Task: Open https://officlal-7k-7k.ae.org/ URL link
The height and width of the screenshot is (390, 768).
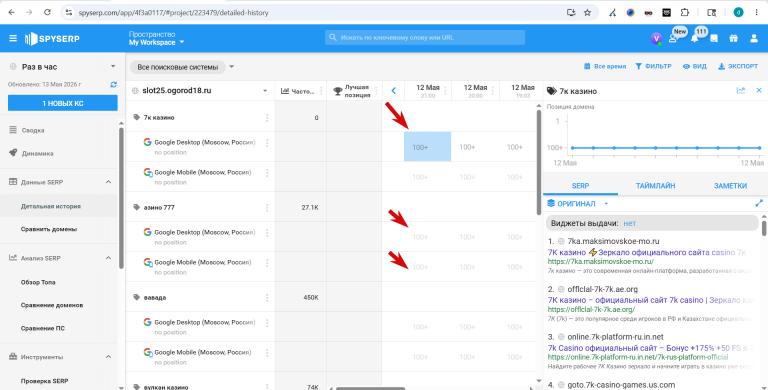Action: click(x=591, y=309)
